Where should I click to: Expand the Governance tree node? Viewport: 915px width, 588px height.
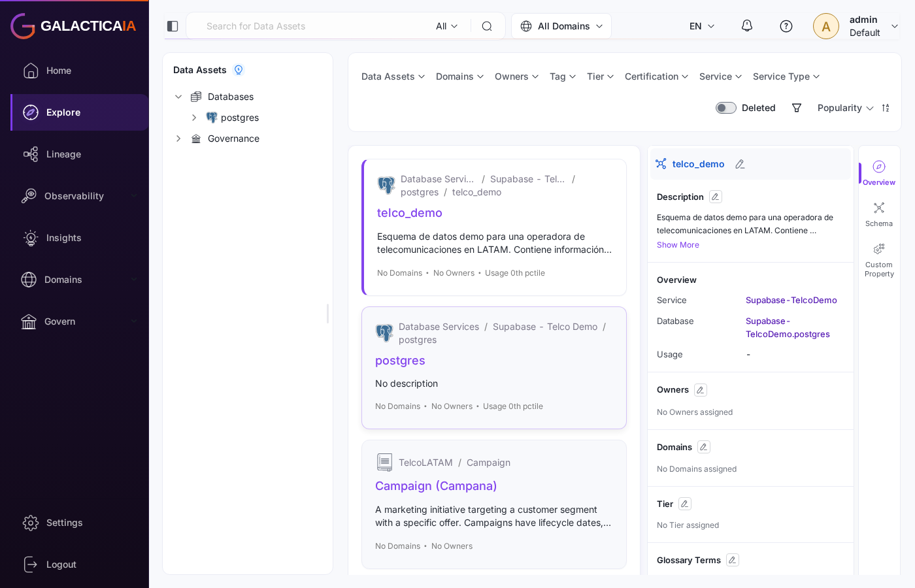point(178,139)
